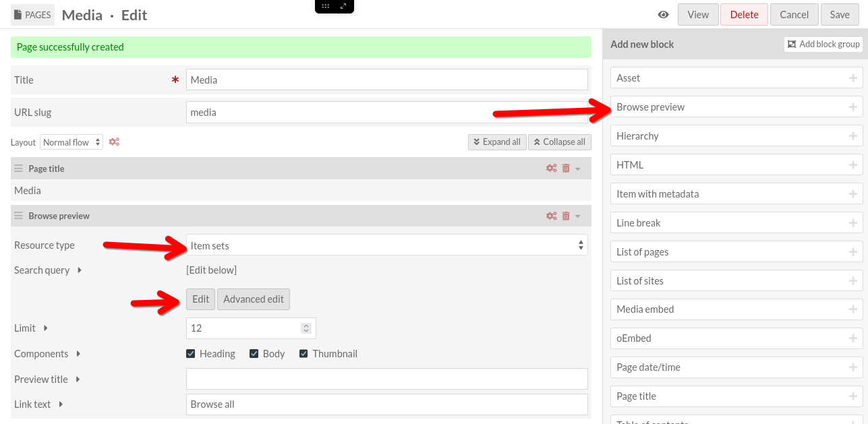Click the fullscreen expand icon in top overlay
This screenshot has width=868, height=424.
click(x=343, y=6)
